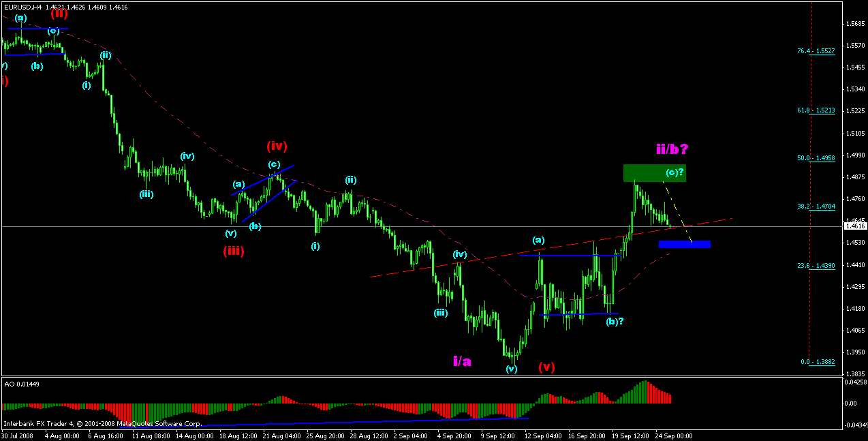Click the 61.8 Fibonacci retracement label
The image size is (868, 441).
[815, 110]
